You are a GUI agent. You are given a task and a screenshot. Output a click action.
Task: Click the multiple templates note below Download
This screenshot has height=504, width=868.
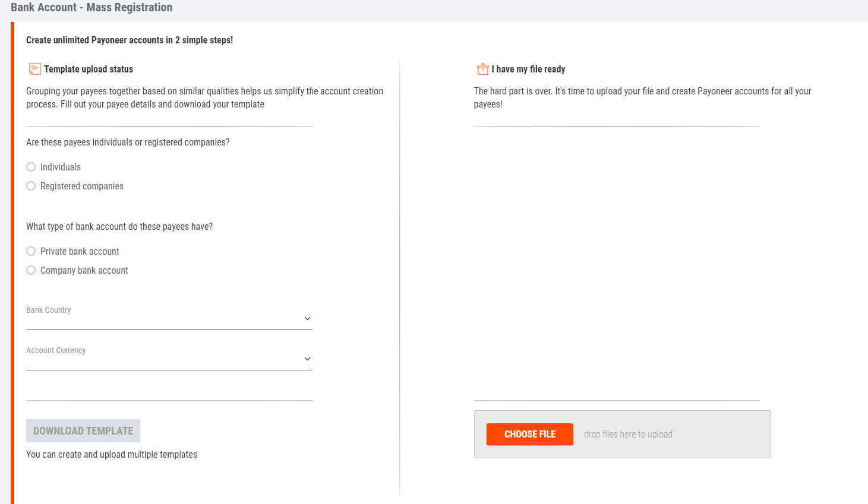tap(112, 455)
